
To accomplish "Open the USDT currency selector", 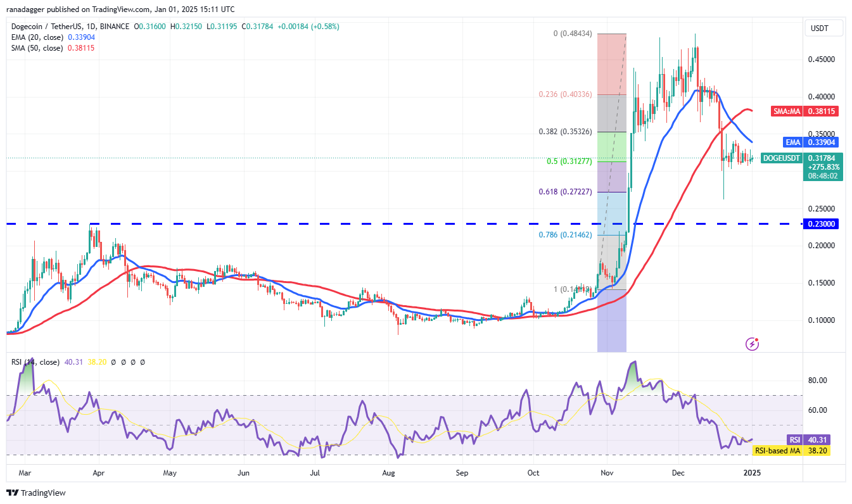I will click(824, 28).
